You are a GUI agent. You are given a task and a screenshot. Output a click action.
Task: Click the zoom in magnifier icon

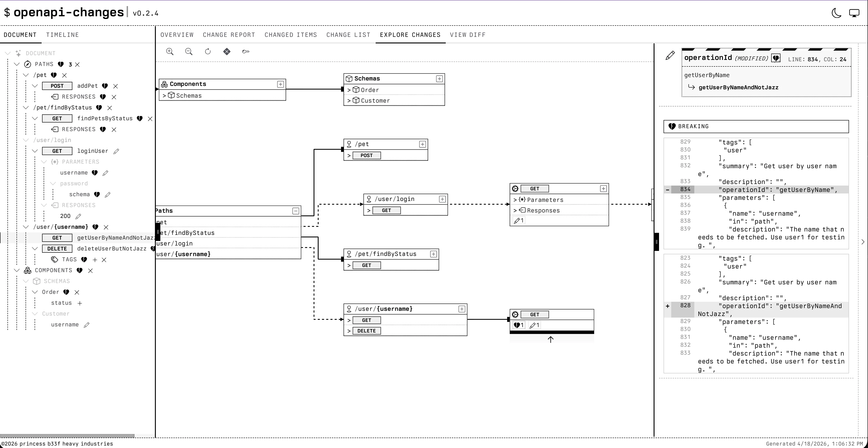[x=170, y=52]
